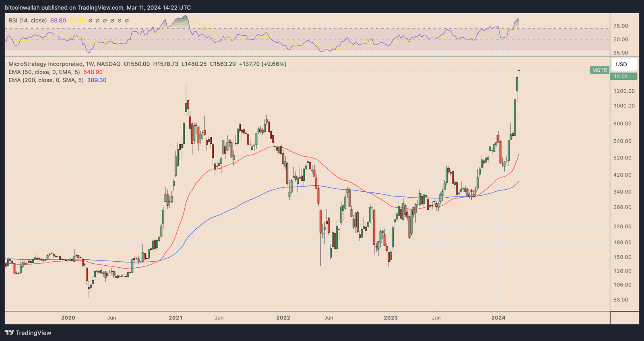Select the EMA (200, close, 0, SMA, 5) legend
The image size is (644, 341).
pyautogui.click(x=46, y=80)
